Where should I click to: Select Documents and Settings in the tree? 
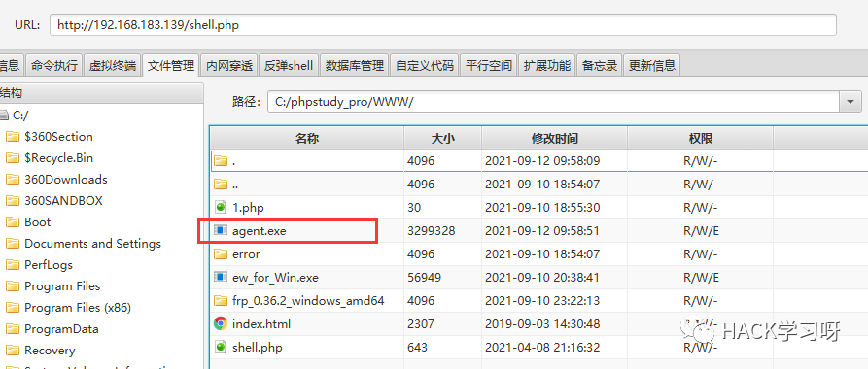tap(92, 244)
